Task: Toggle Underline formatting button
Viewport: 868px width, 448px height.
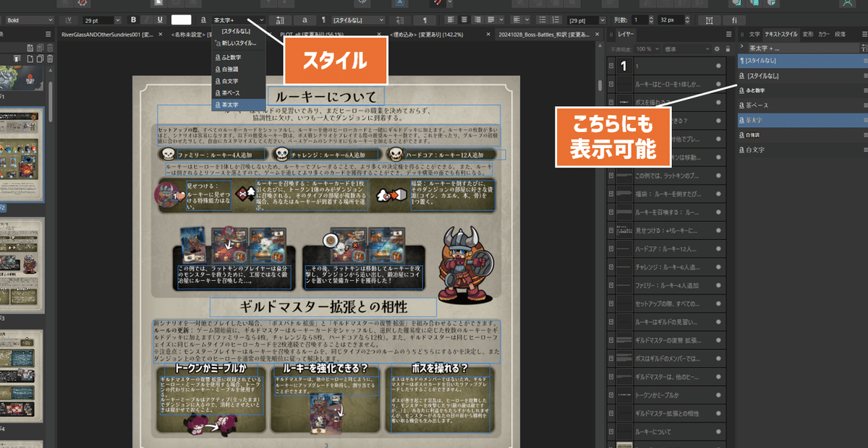Action: click(159, 20)
